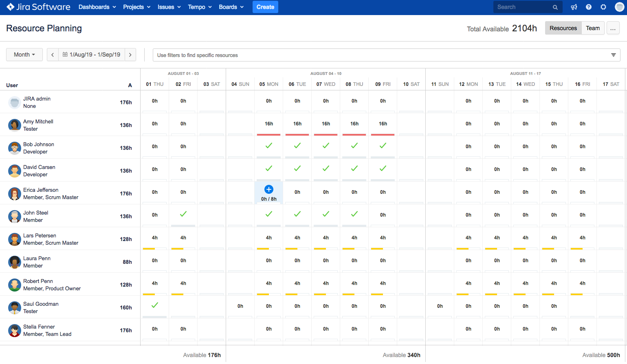The image size is (627, 364).
Task: Click the plus icon on Erica Jefferson's Monday cell
Action: click(x=268, y=189)
